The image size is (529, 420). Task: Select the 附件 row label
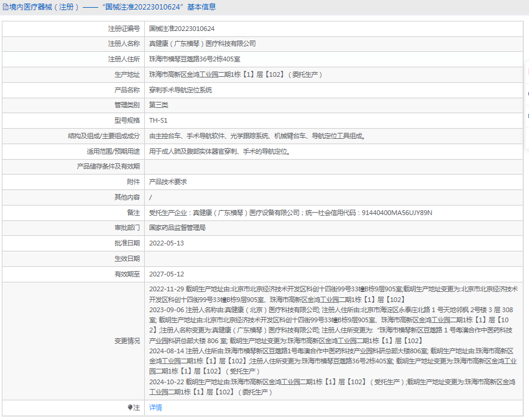133,182
